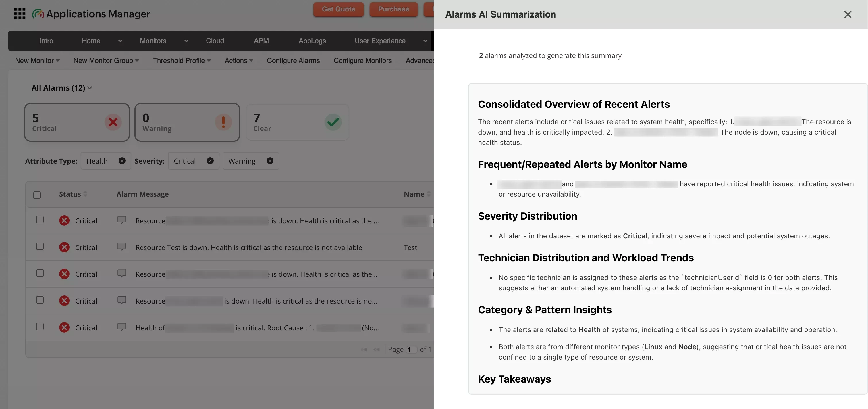Expand the All Alarms (12) dropdown

[x=90, y=88]
